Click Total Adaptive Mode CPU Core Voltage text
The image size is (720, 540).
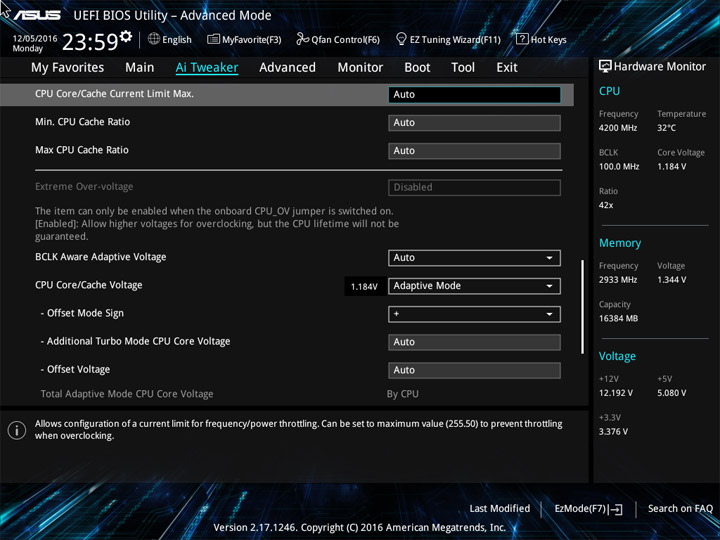127,394
